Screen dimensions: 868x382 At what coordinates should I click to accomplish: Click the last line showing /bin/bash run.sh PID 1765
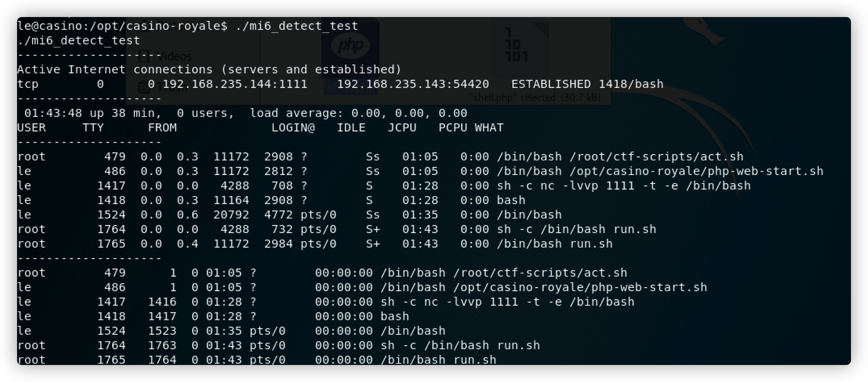257,360
